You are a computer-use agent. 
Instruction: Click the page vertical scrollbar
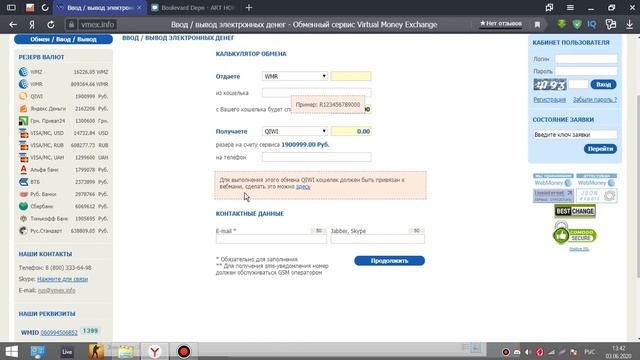pos(637,186)
